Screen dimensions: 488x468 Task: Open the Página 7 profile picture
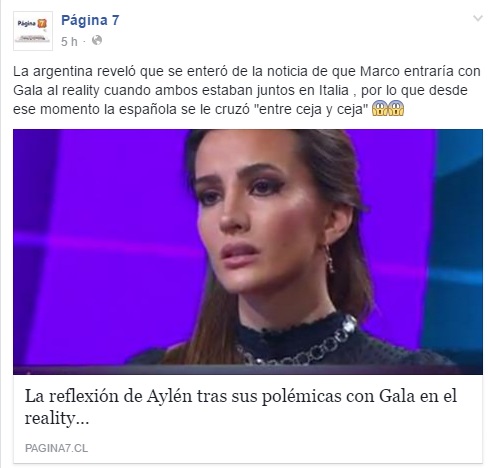(33, 31)
